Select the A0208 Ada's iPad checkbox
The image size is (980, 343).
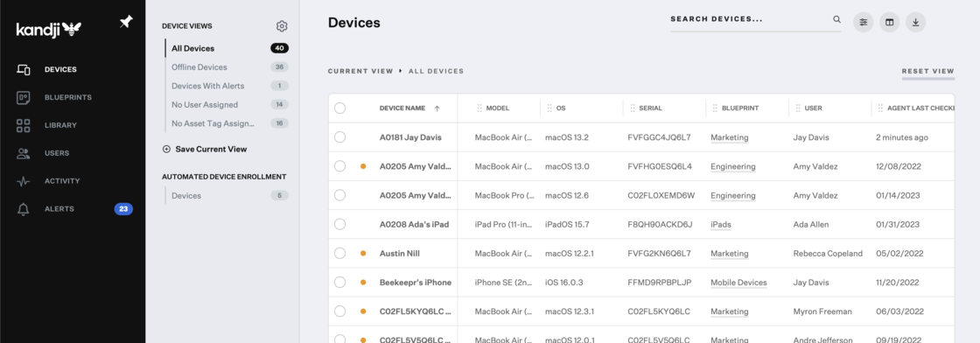click(x=339, y=224)
